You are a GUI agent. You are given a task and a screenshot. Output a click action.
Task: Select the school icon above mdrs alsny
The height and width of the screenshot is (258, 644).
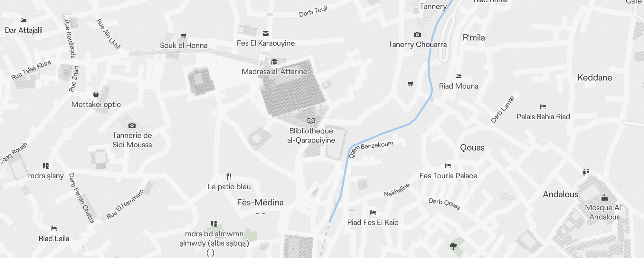pyautogui.click(x=46, y=165)
